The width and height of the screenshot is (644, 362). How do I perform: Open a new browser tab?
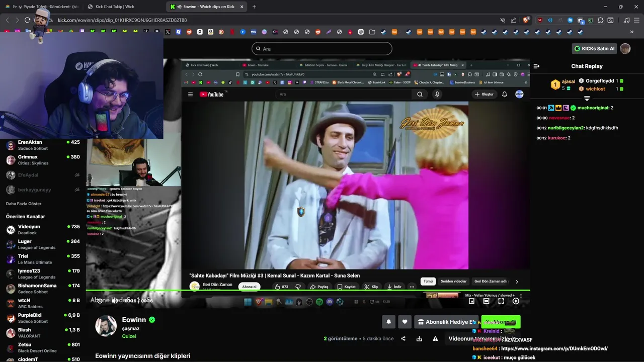tap(254, 7)
